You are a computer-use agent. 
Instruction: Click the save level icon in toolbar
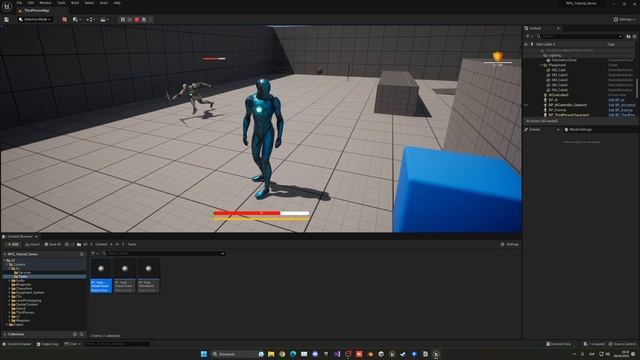pyautogui.click(x=6, y=19)
